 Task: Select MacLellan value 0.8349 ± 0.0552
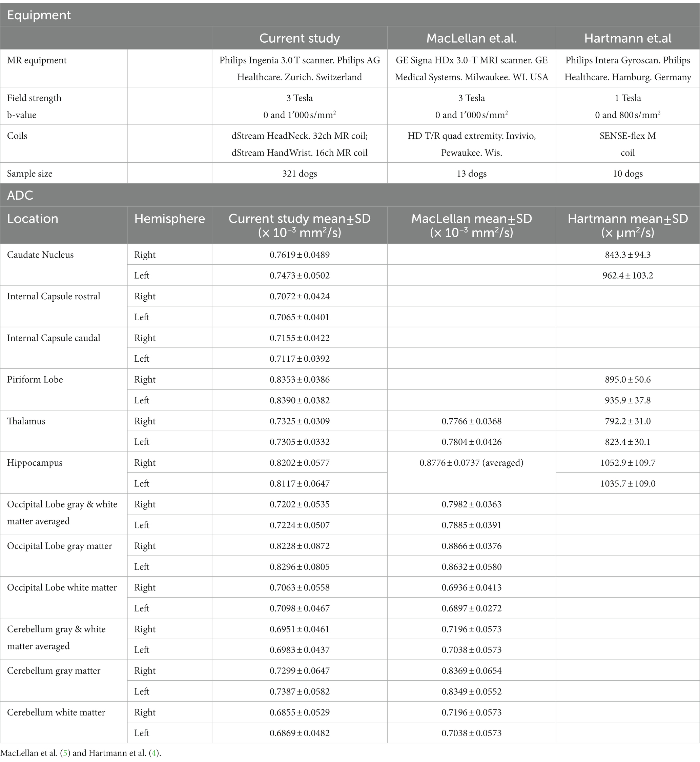click(x=472, y=691)
